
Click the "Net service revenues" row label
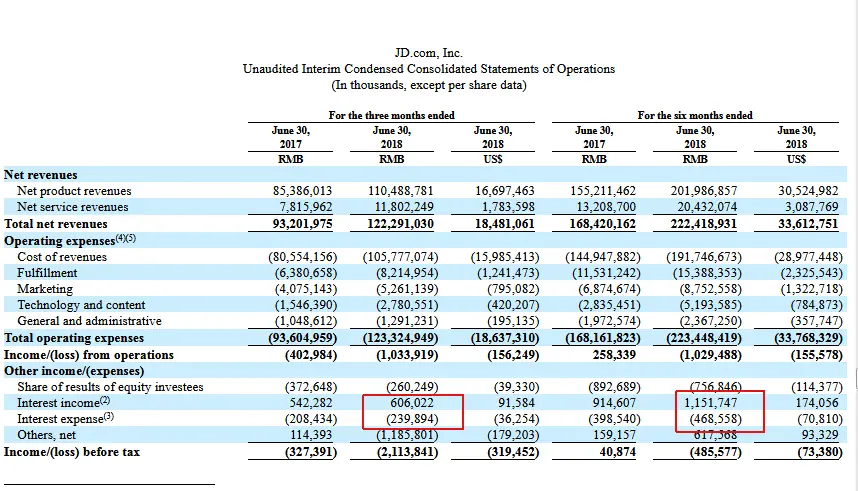pyautogui.click(x=72, y=207)
